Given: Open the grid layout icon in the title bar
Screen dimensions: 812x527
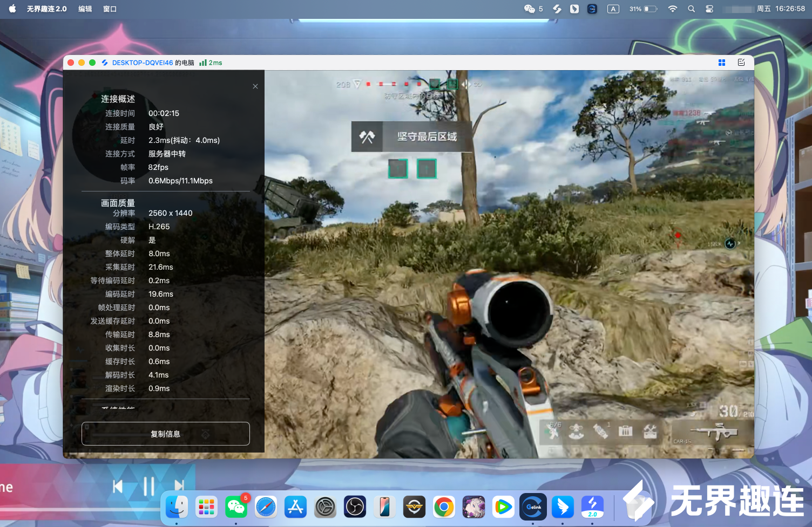Looking at the screenshot, I should [x=722, y=63].
